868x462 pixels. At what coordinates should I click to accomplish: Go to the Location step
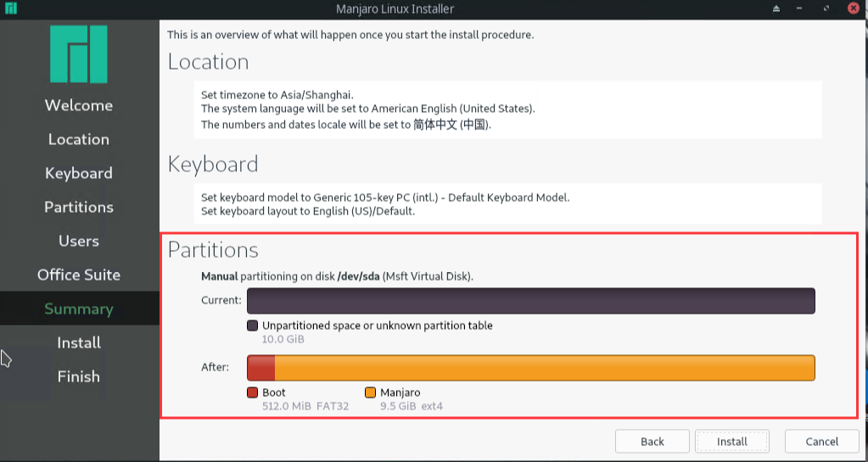tap(79, 139)
